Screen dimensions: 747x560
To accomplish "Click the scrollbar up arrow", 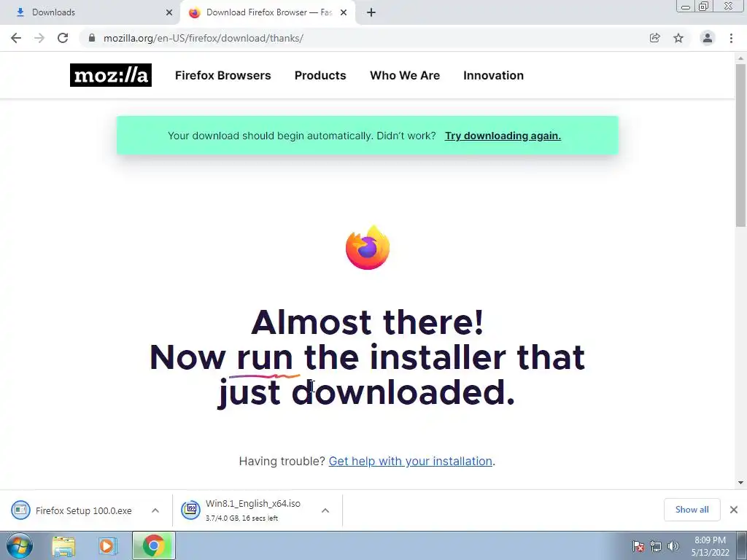I will tap(740, 58).
